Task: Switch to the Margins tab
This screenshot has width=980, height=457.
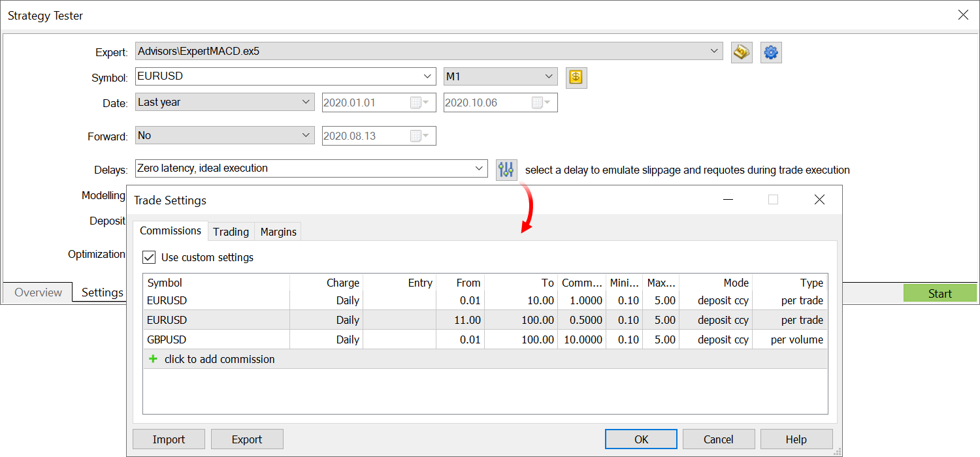Action: [x=278, y=232]
